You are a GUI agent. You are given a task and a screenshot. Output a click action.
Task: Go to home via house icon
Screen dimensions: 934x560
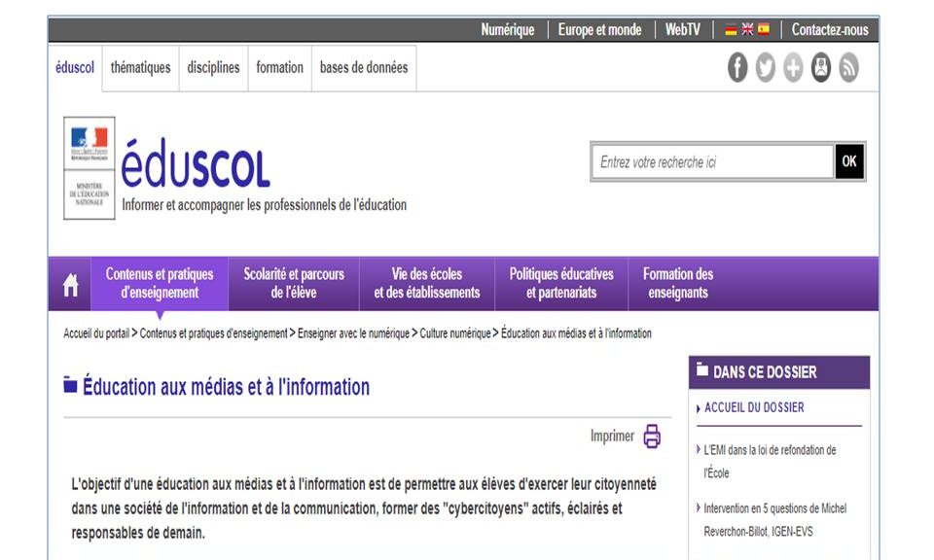coord(70,285)
